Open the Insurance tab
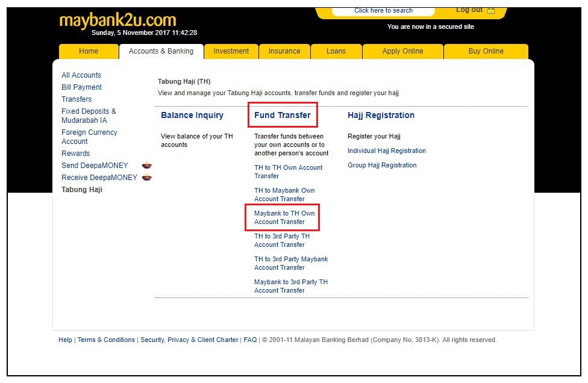Viewport: 588px width, 383px height. click(284, 51)
